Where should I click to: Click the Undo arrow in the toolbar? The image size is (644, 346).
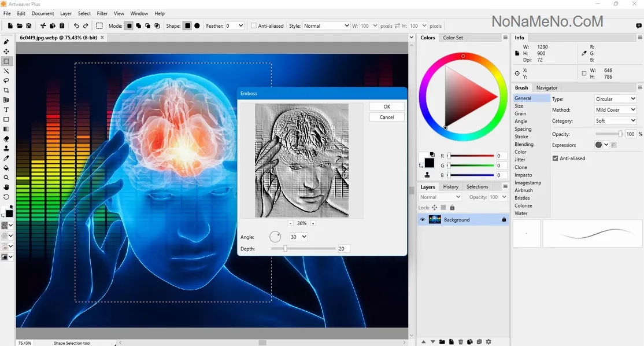click(76, 26)
